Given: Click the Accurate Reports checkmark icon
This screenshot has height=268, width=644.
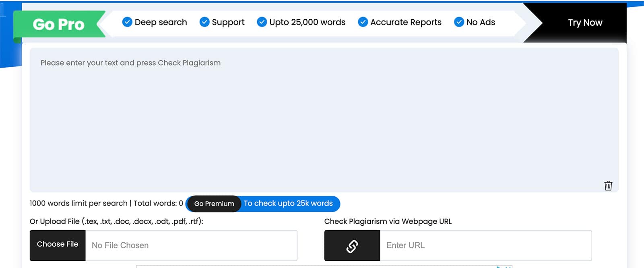Looking at the screenshot, I should tap(363, 22).
